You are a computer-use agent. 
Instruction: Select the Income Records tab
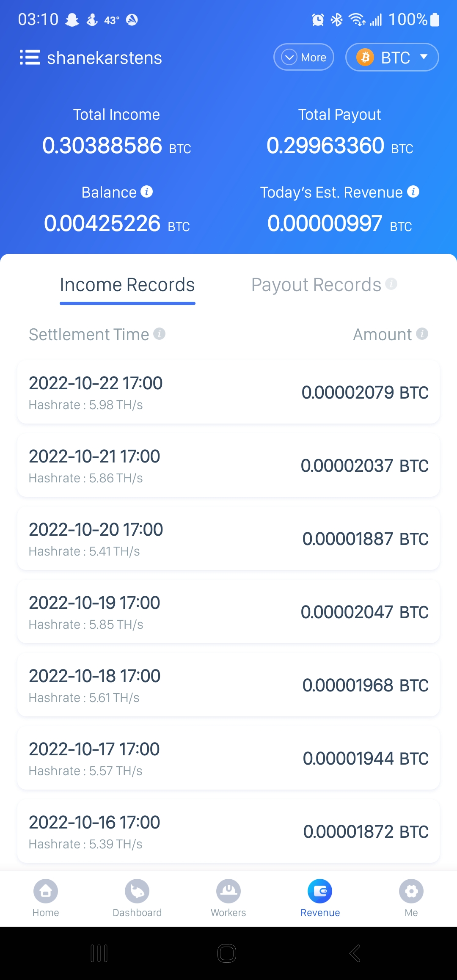point(127,285)
